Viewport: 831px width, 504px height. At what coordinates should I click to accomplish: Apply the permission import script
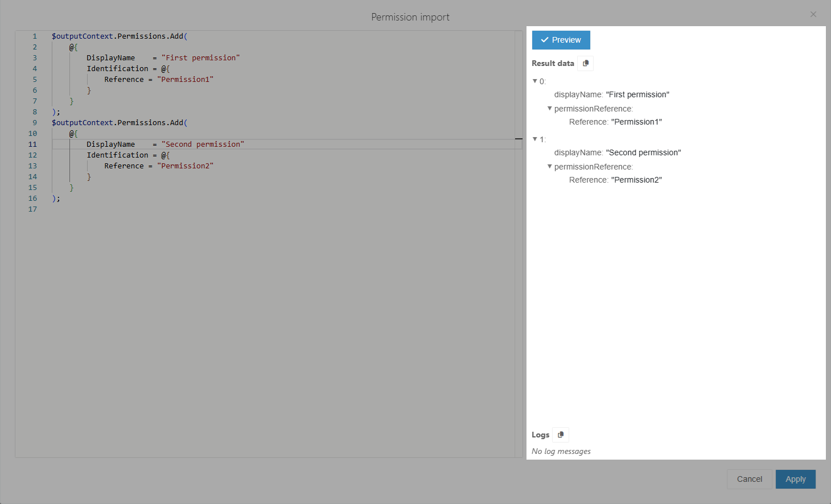point(795,479)
